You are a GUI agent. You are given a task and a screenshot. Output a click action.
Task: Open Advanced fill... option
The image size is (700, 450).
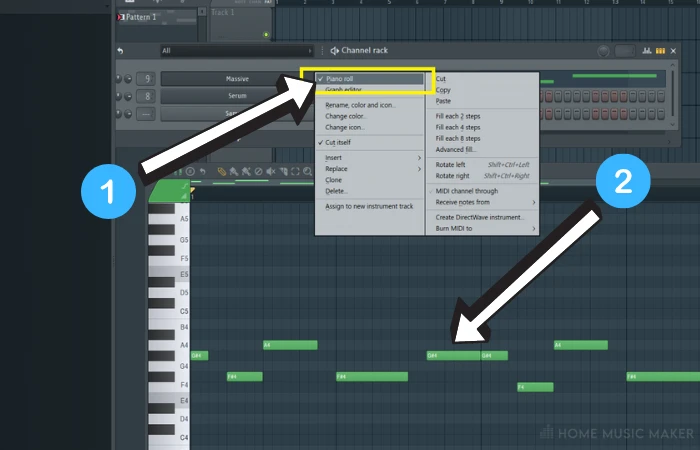pyautogui.click(x=483, y=150)
